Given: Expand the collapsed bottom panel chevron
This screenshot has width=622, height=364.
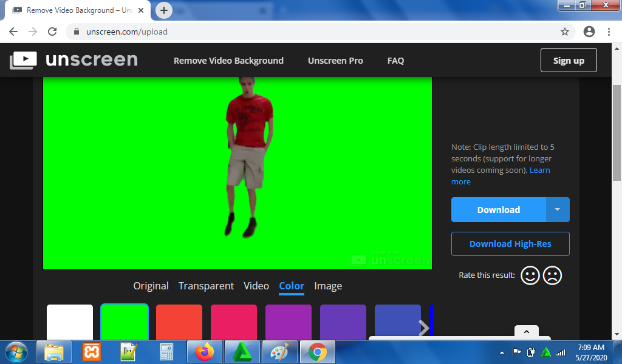Looking at the screenshot, I should [x=527, y=331].
